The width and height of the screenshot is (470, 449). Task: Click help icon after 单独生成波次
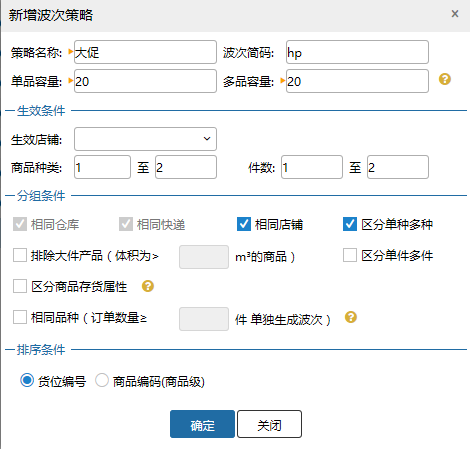351,317
